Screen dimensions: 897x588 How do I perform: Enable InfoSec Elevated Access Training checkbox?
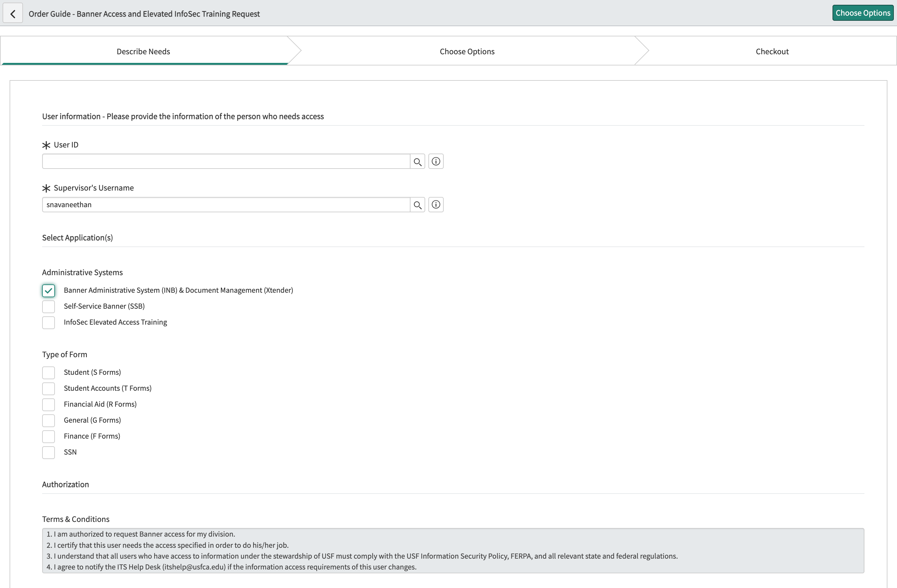[x=49, y=323]
